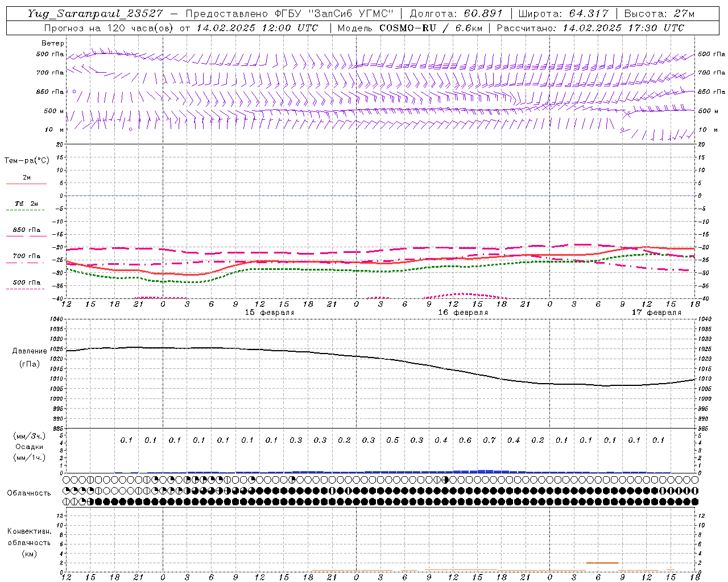Image resolution: width=728 pixels, height=582 pixels.
Task: Select the ФГБУ "ЗапСиб УГМС" provider text
Action: [334, 14]
